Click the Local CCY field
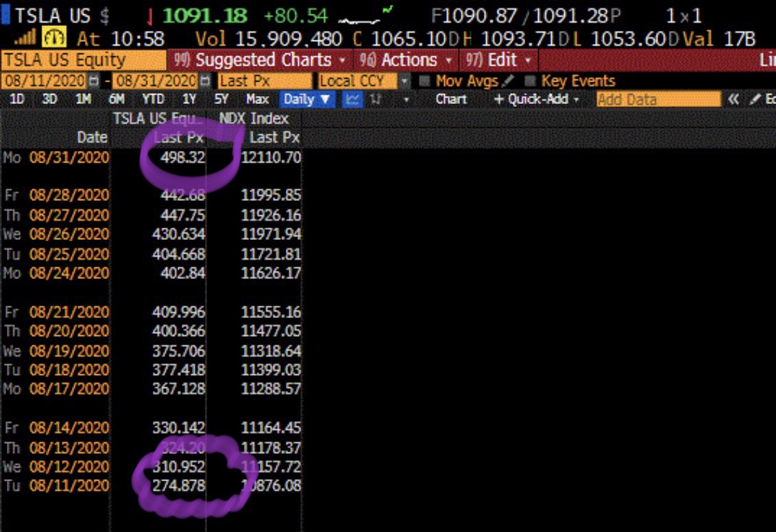This screenshot has height=532, width=776. (x=358, y=81)
